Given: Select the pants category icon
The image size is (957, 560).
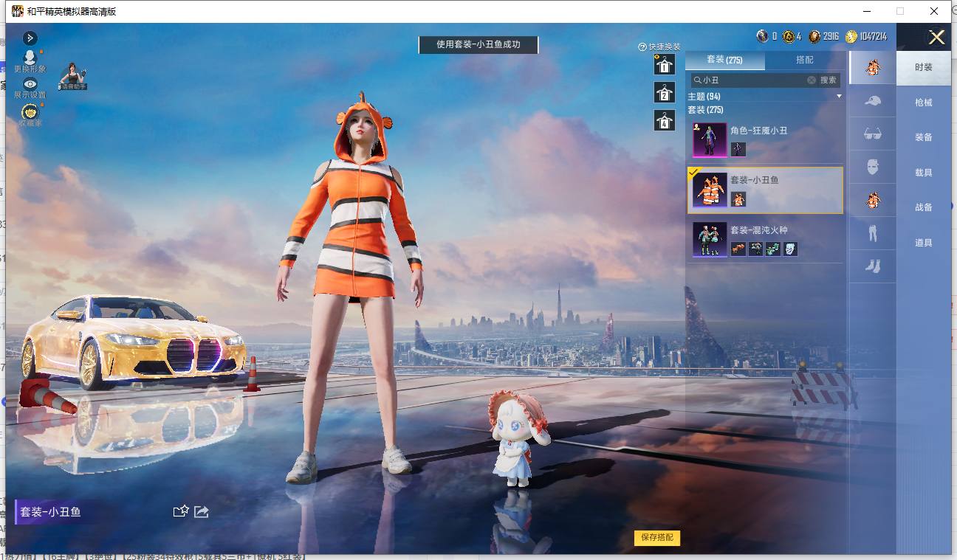Looking at the screenshot, I should [x=873, y=233].
